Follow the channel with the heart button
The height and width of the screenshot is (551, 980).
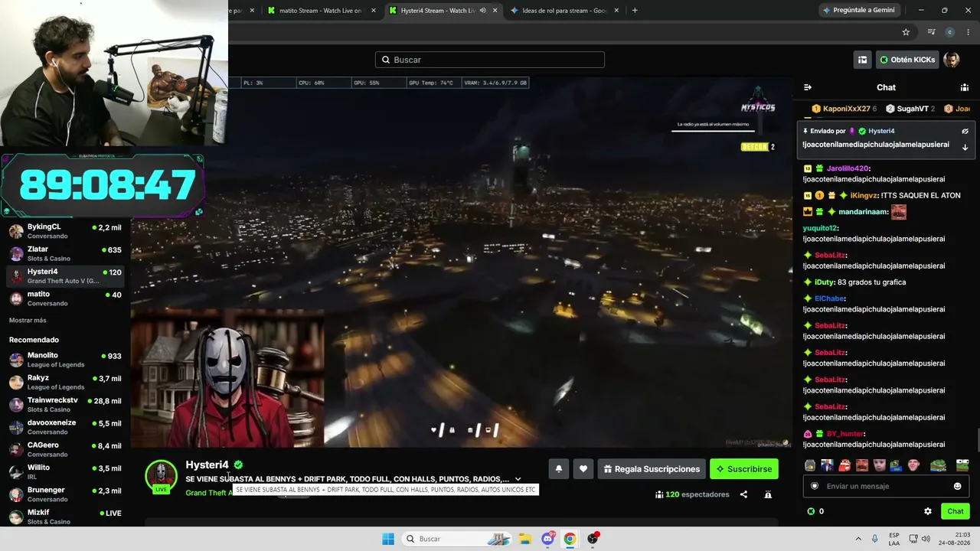583,469
